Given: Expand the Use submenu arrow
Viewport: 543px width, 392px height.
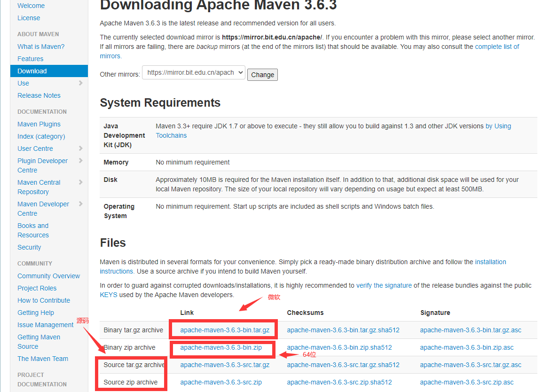Looking at the screenshot, I should [x=81, y=83].
